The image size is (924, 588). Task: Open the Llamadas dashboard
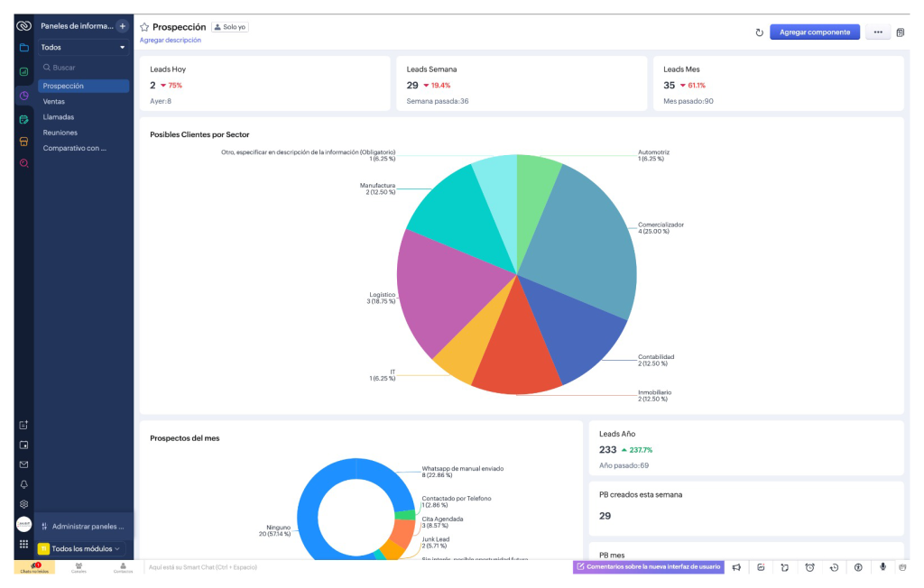pos(59,117)
